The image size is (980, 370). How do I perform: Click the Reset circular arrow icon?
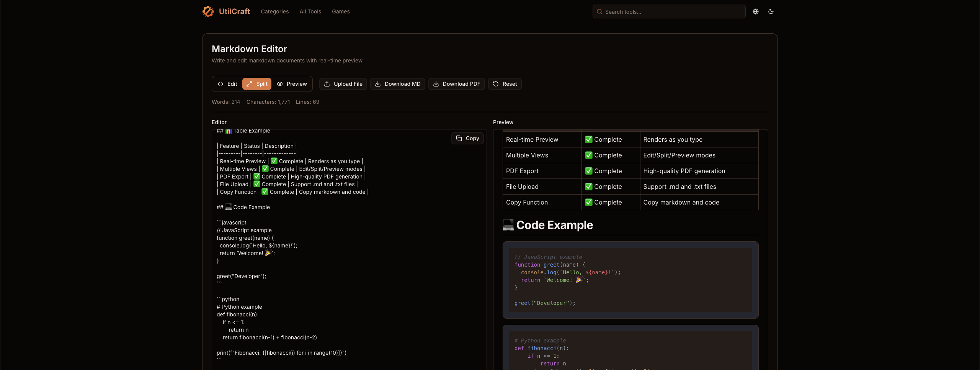[x=496, y=84]
